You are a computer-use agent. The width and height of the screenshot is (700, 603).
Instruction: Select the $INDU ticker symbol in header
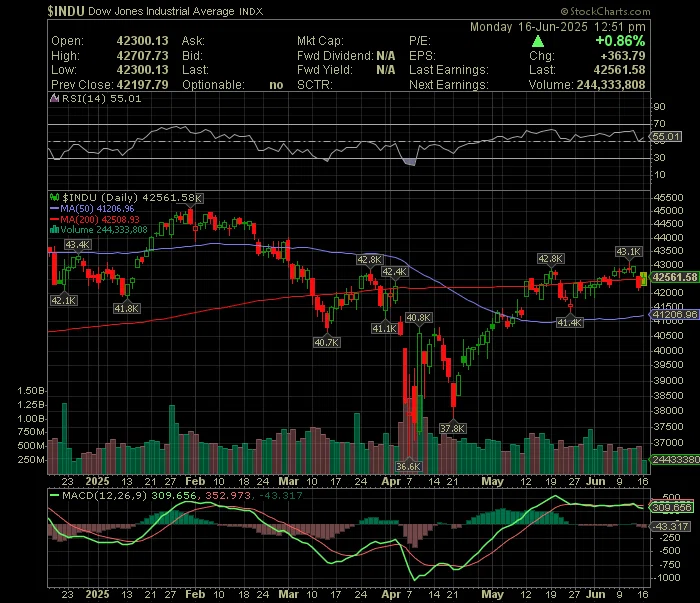[66, 11]
